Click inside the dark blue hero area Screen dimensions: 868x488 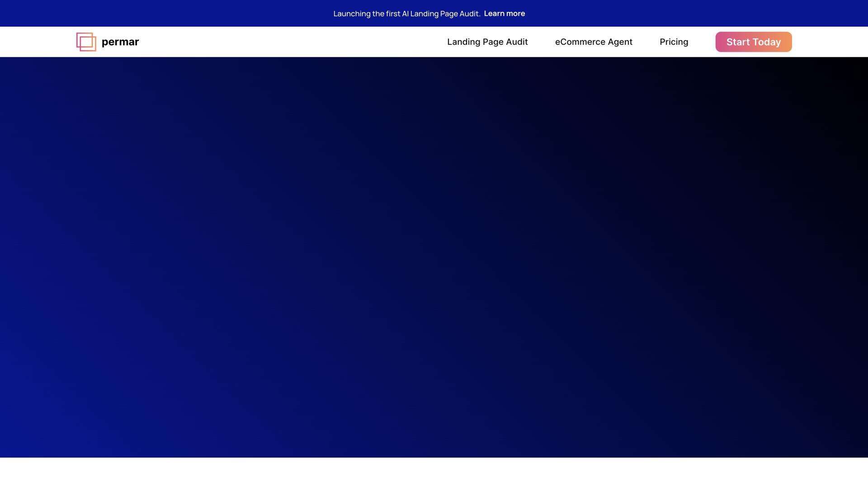[x=434, y=258]
